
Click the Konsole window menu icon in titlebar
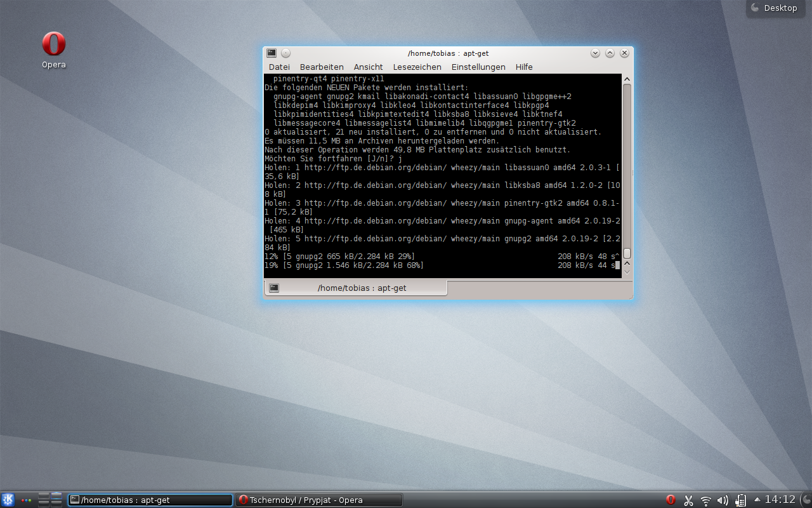(x=272, y=53)
